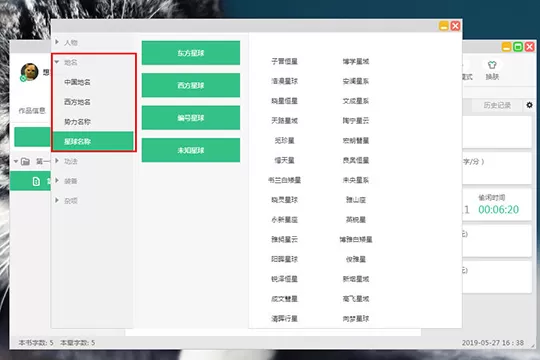
Task: Open settings gear beside 历史记录
Action: tap(529, 105)
